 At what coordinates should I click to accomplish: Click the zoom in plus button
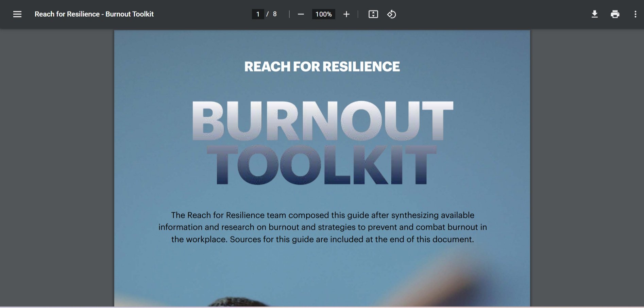[346, 14]
